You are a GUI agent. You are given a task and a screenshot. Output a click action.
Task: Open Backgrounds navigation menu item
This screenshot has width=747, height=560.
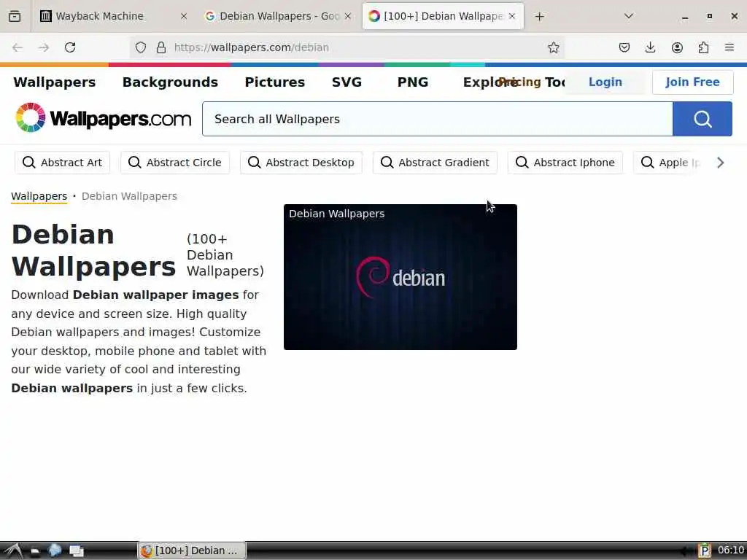click(x=170, y=82)
